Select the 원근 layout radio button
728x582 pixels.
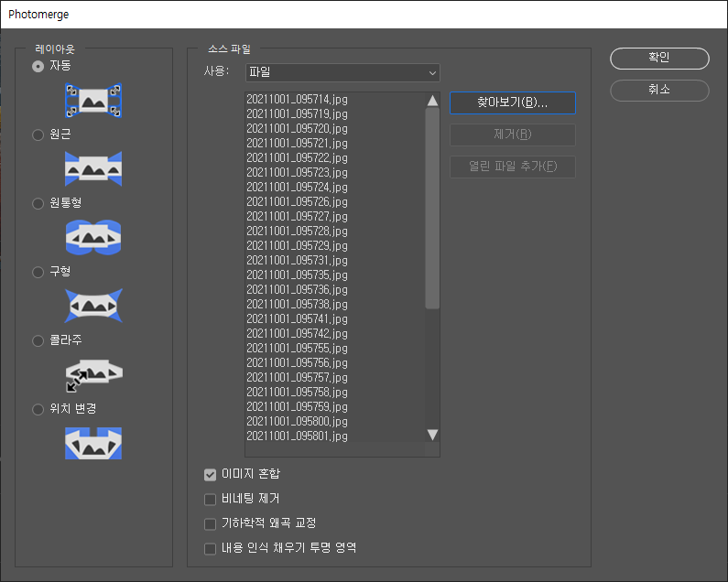pyautogui.click(x=38, y=135)
